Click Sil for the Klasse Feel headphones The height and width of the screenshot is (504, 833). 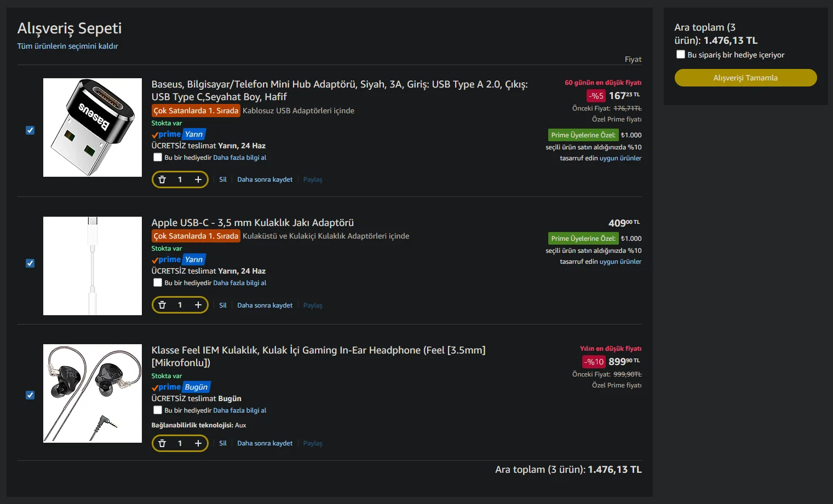[x=223, y=443]
